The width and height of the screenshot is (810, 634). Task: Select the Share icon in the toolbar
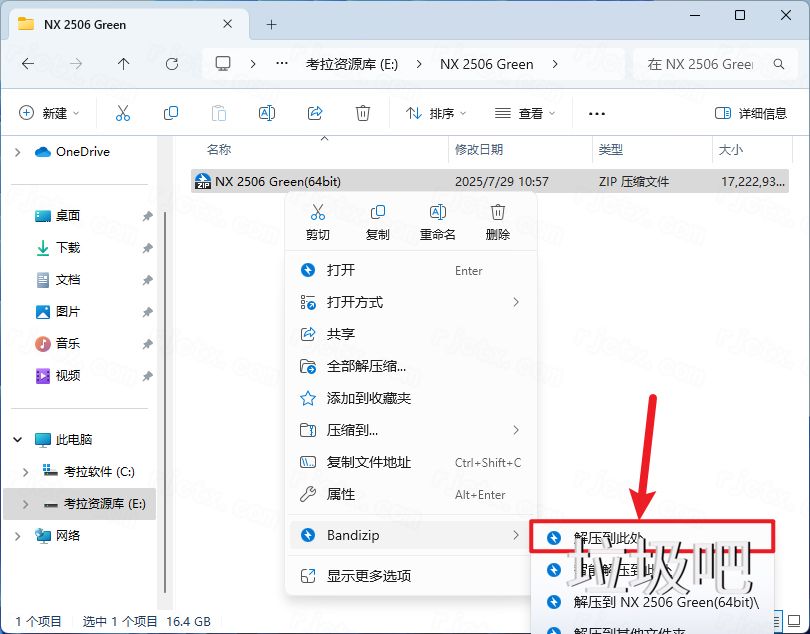click(x=315, y=113)
